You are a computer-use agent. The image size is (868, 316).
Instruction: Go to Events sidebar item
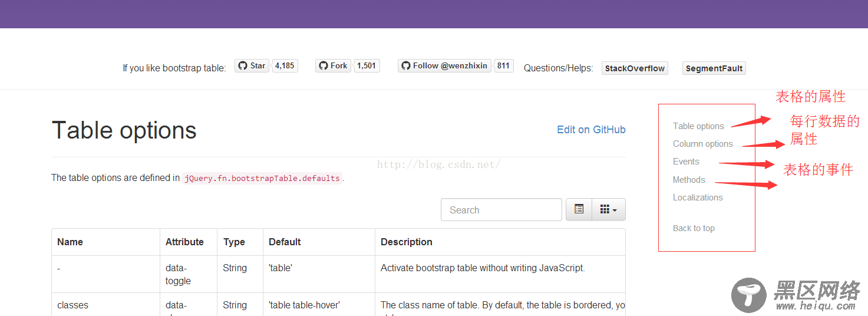(686, 162)
